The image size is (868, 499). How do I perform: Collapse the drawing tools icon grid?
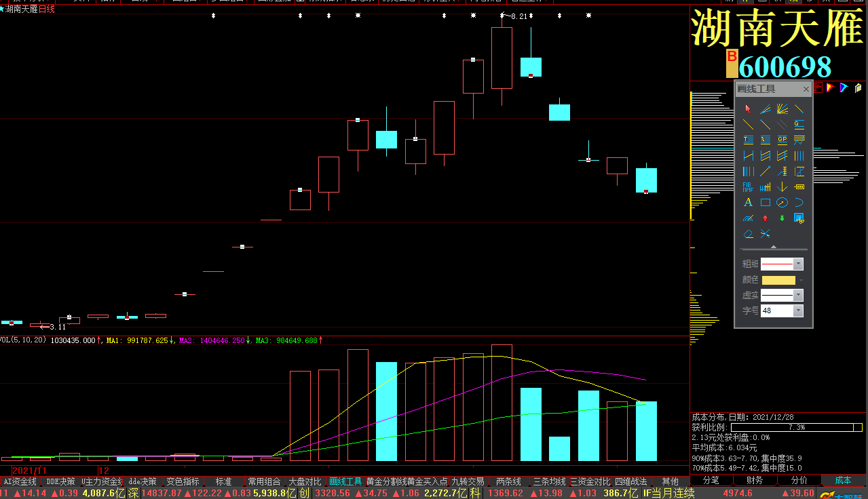(x=773, y=247)
